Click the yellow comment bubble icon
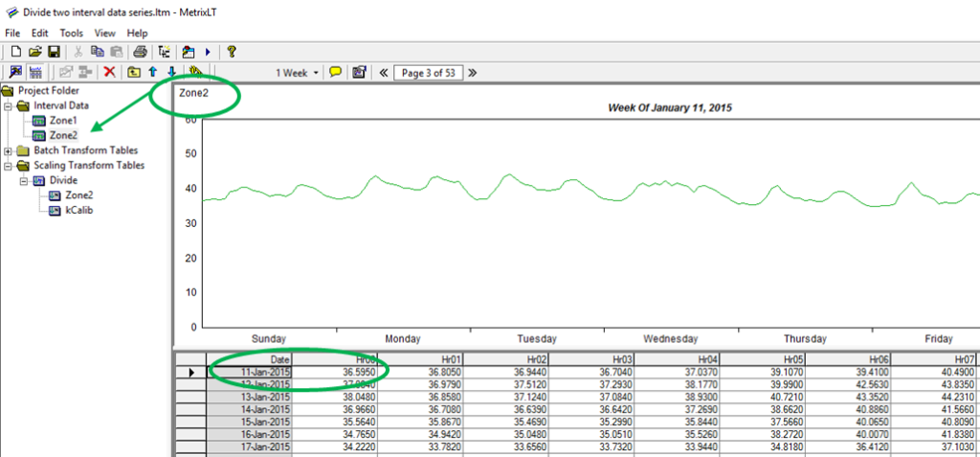Image resolution: width=980 pixels, height=457 pixels. click(335, 72)
